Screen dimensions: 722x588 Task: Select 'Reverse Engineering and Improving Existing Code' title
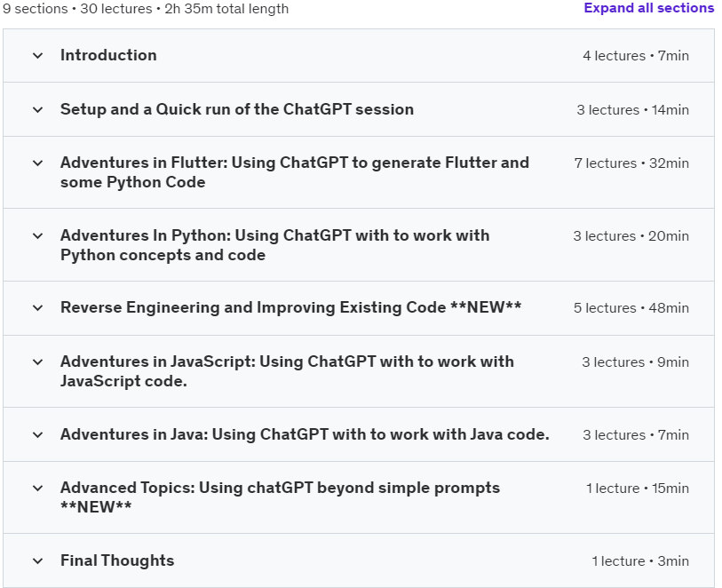click(x=291, y=307)
